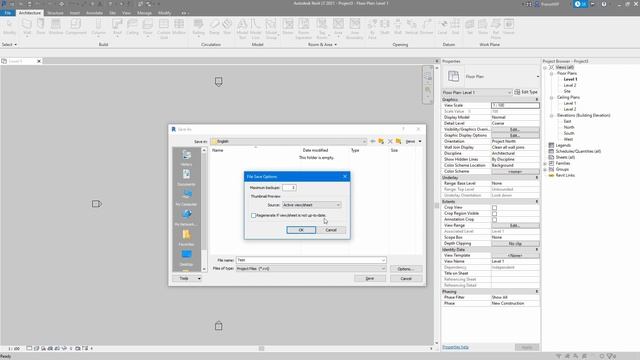Select the Model Text tool
This screenshot has width=640, height=360.
242,29
